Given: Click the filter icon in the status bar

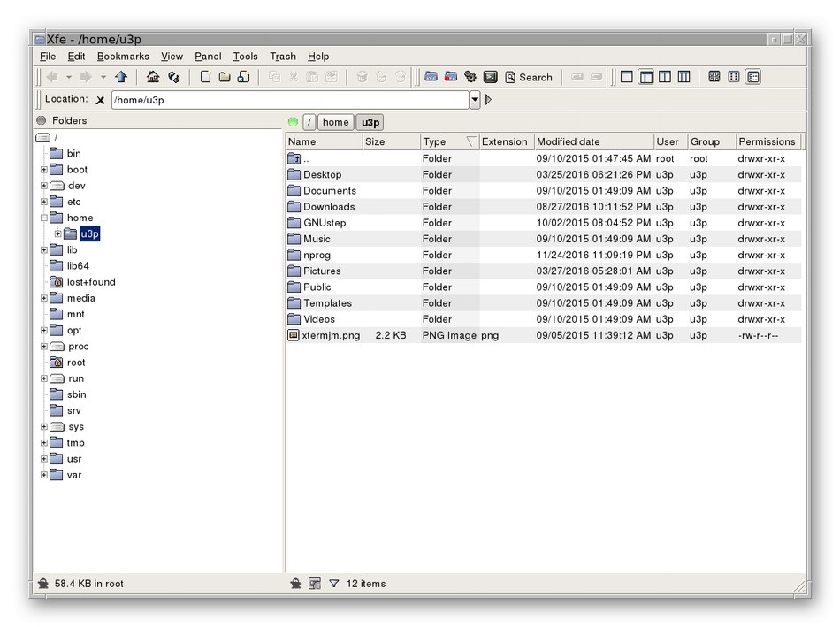Looking at the screenshot, I should point(334,584).
